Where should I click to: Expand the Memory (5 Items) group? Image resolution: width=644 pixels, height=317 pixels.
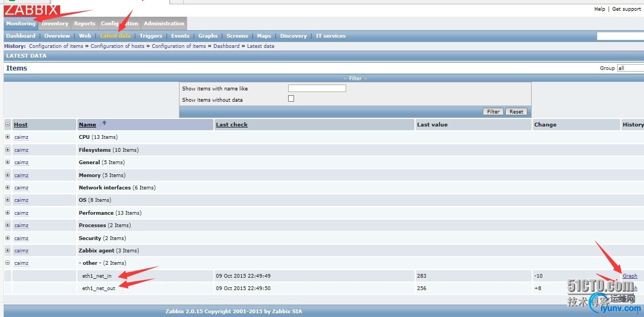tap(8, 175)
